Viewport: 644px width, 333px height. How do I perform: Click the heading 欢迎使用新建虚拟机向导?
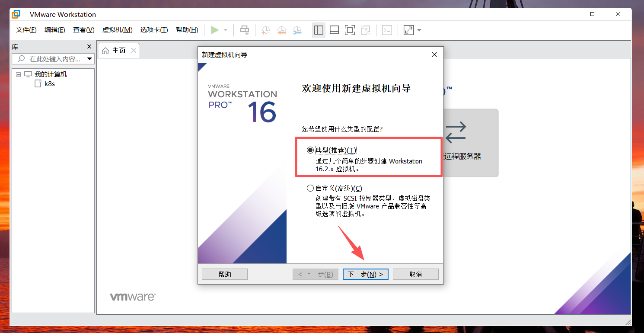(356, 89)
